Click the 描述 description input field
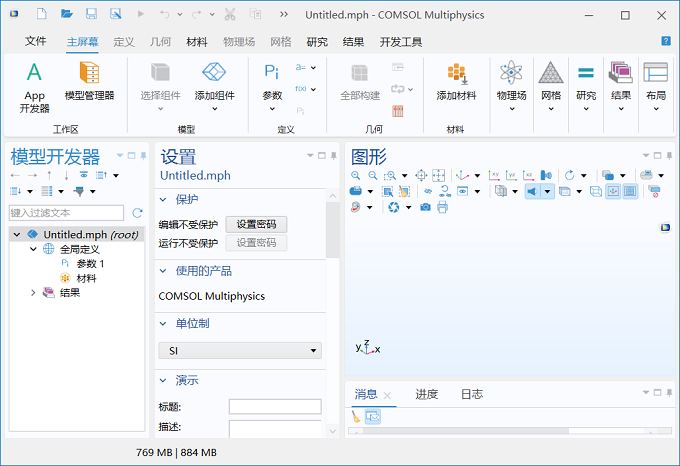This screenshot has width=680, height=466. [275, 428]
